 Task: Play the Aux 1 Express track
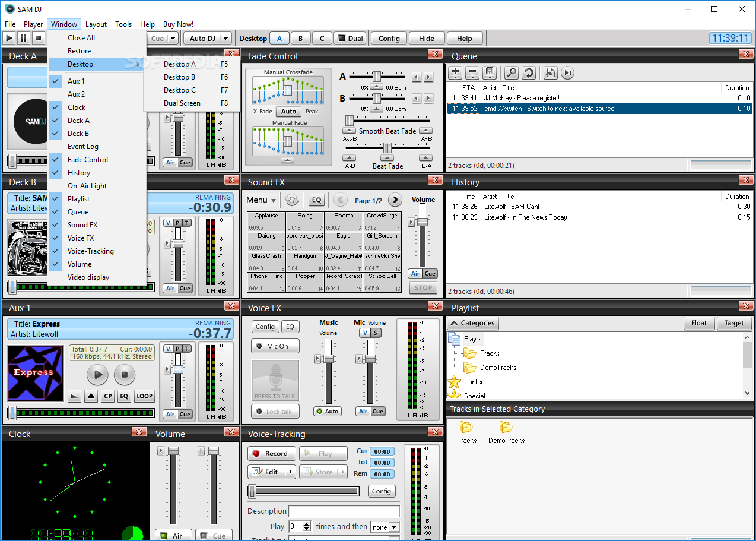[x=98, y=375]
